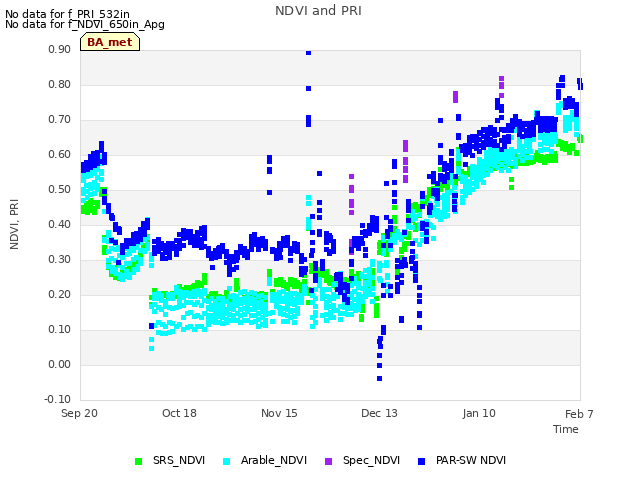Toggle SRS_NDVI series green legend swatch
The image size is (640, 480).
click(138, 461)
